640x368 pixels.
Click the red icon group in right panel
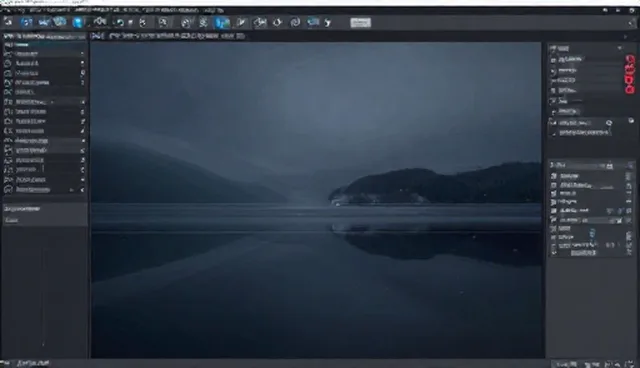[x=630, y=75]
